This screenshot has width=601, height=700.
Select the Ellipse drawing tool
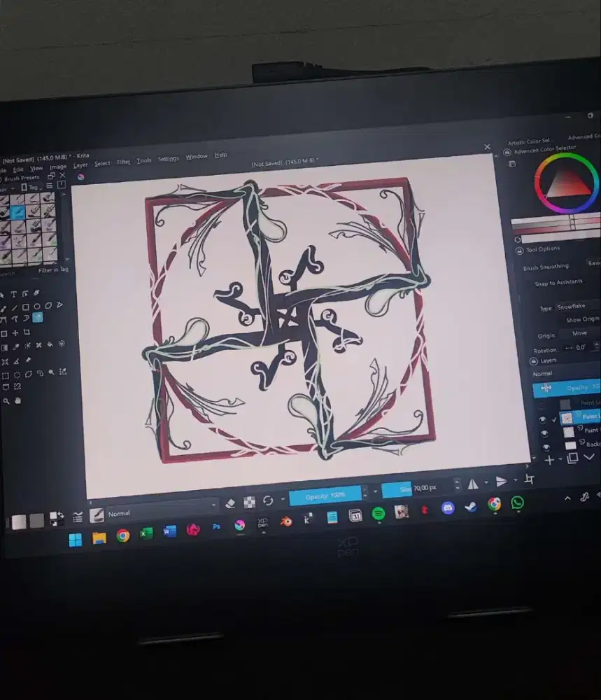click(x=37, y=307)
